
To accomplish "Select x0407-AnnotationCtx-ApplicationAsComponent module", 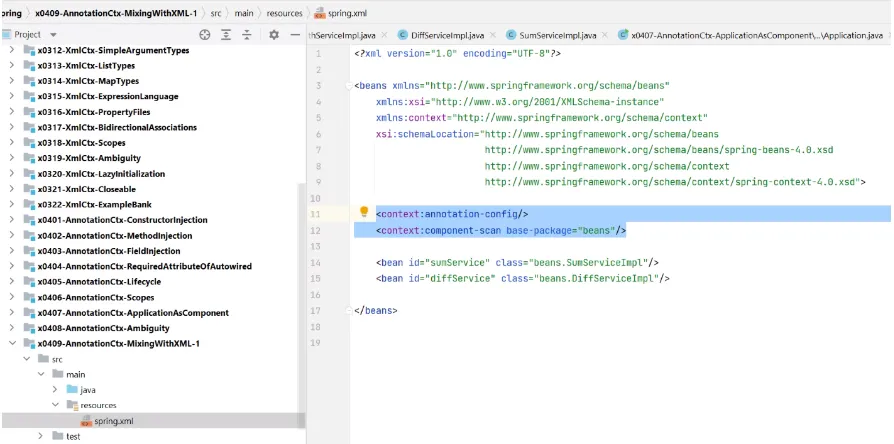I will (133, 313).
